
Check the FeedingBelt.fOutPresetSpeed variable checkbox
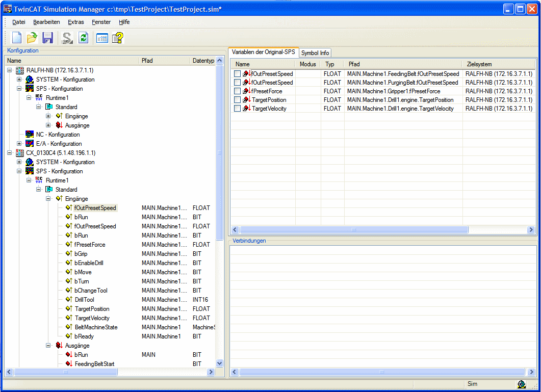pyautogui.click(x=237, y=73)
